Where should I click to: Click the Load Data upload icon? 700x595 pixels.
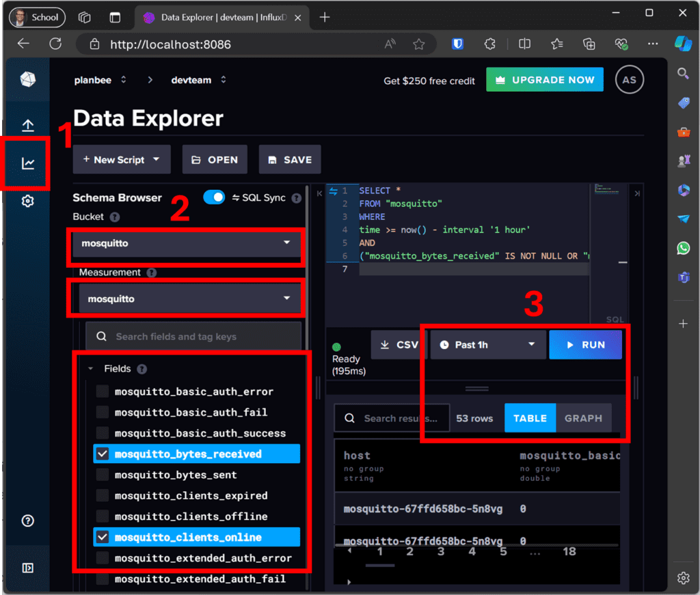click(x=26, y=125)
